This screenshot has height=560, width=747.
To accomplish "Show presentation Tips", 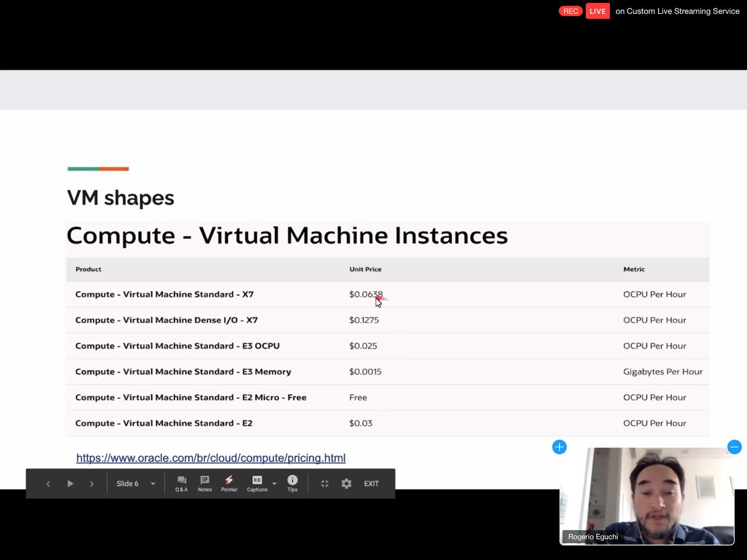I will tap(293, 483).
